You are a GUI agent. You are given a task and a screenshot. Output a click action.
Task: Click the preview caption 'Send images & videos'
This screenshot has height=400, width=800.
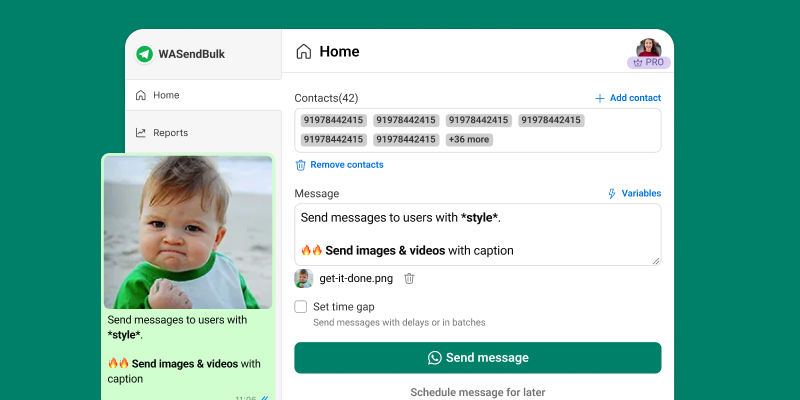tap(185, 364)
